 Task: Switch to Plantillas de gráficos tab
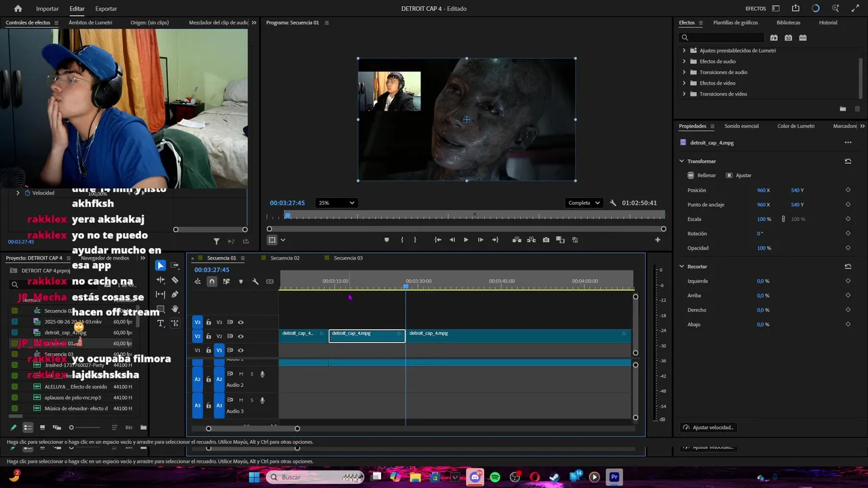(735, 22)
